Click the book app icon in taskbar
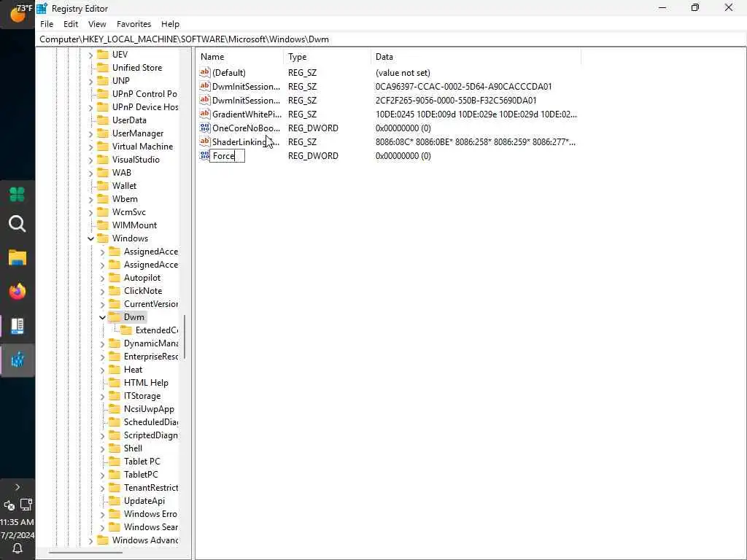747x560 pixels. 18,326
